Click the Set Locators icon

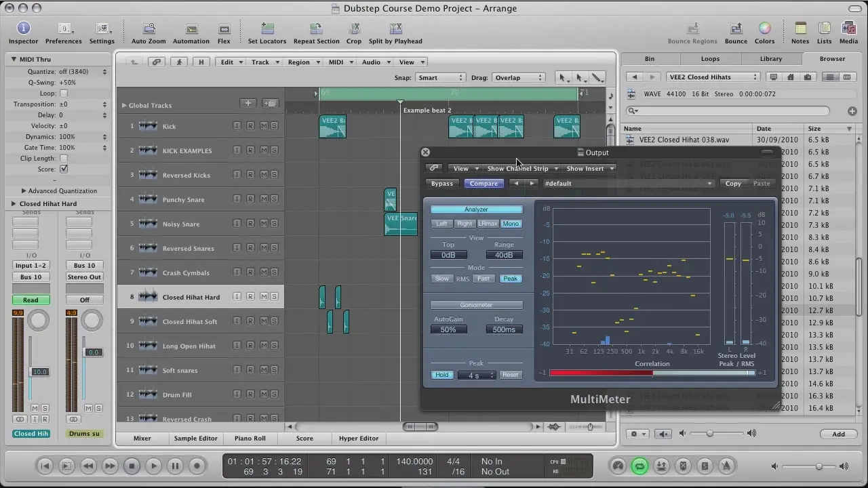coord(267,28)
